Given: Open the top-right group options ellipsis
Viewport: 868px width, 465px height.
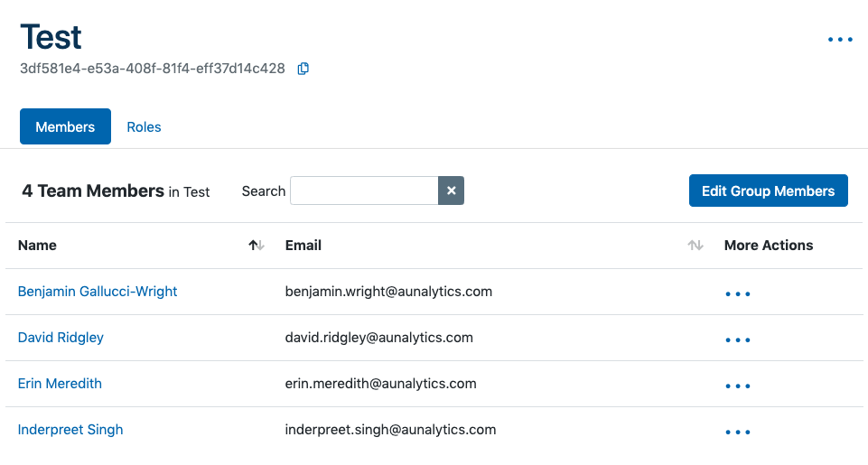Looking at the screenshot, I should pyautogui.click(x=840, y=39).
